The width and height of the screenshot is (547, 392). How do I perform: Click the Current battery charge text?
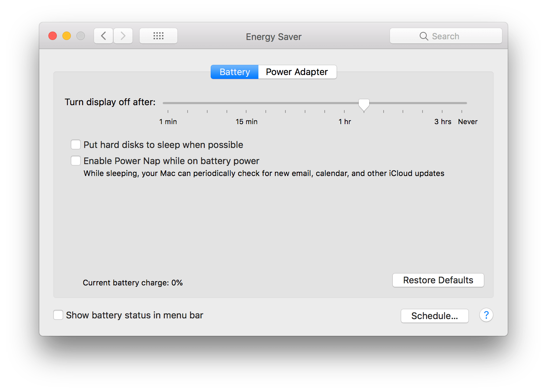click(133, 283)
